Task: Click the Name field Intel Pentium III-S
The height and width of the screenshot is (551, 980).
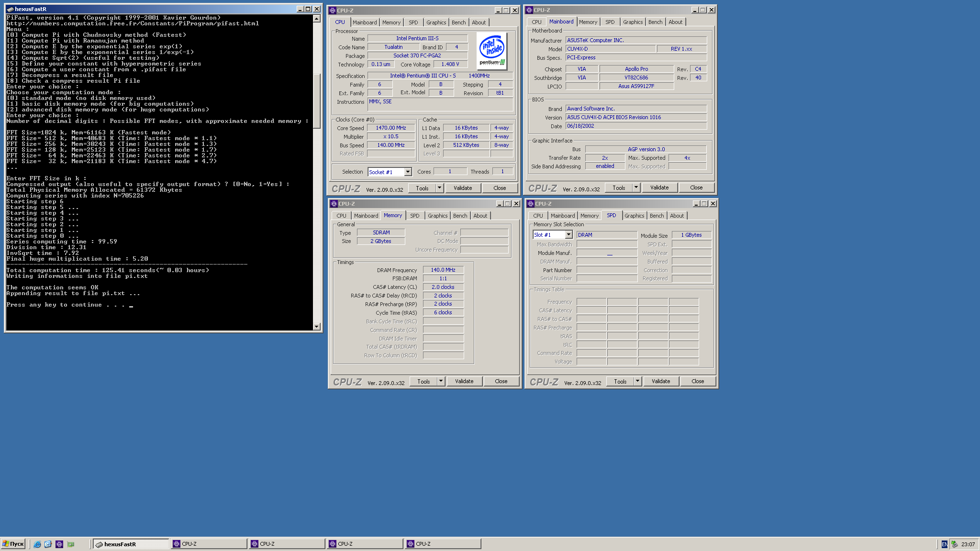Action: 417,38
